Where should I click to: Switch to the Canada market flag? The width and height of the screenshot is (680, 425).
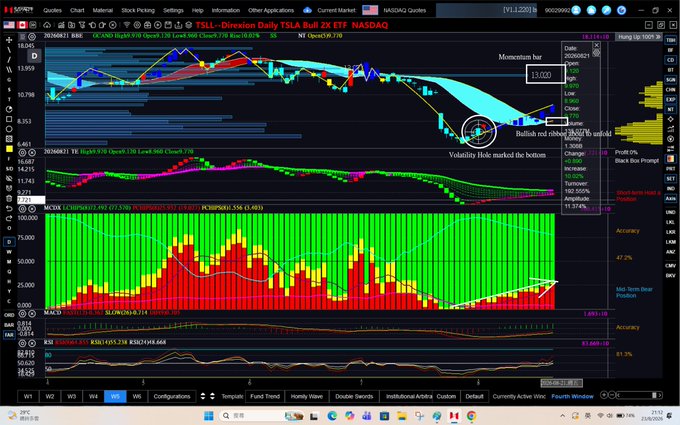coord(22,25)
